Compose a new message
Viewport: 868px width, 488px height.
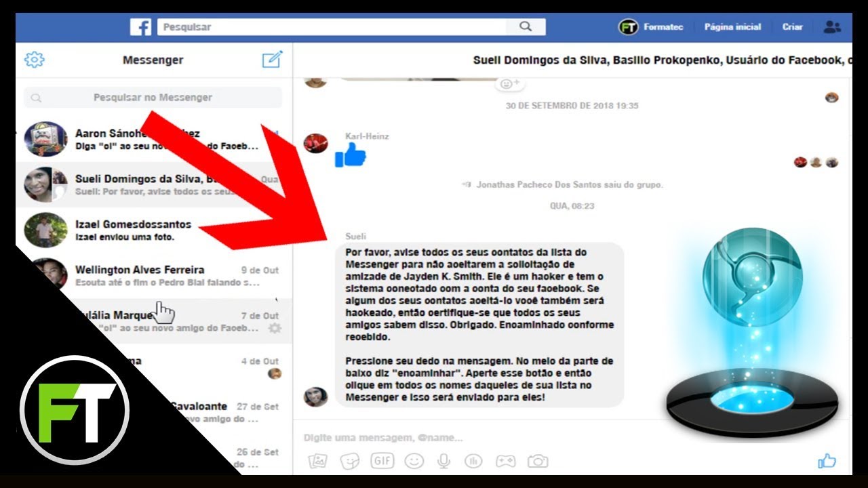[x=272, y=60]
